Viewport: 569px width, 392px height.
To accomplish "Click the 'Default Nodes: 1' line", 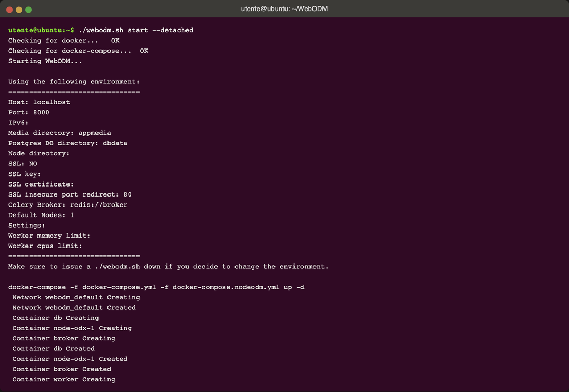I will (x=41, y=215).
